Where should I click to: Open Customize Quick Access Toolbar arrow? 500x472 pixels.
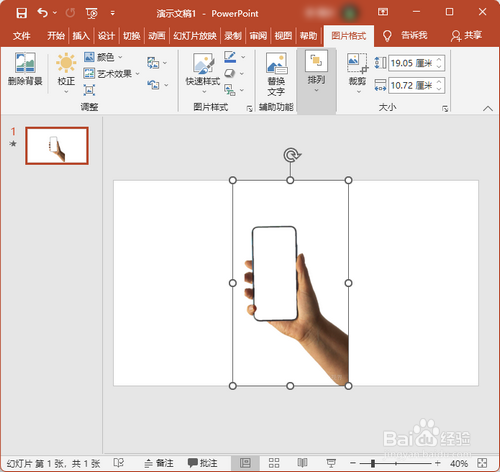click(x=113, y=13)
